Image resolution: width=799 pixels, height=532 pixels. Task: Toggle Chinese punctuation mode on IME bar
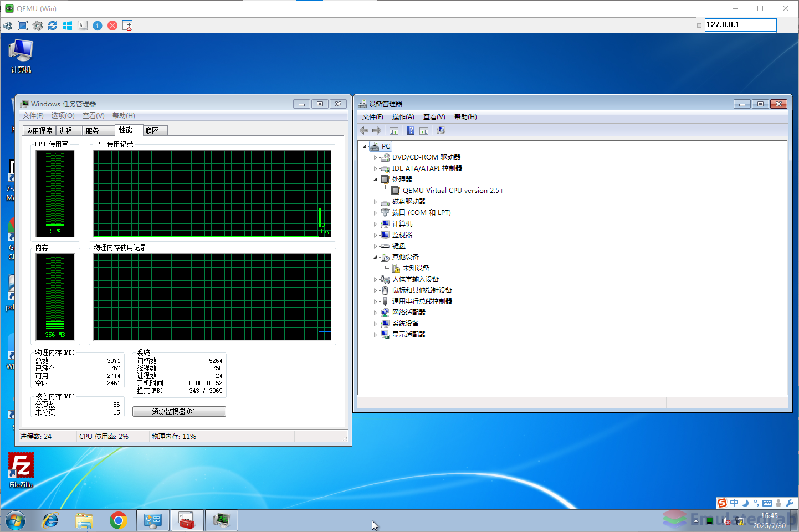(756, 503)
